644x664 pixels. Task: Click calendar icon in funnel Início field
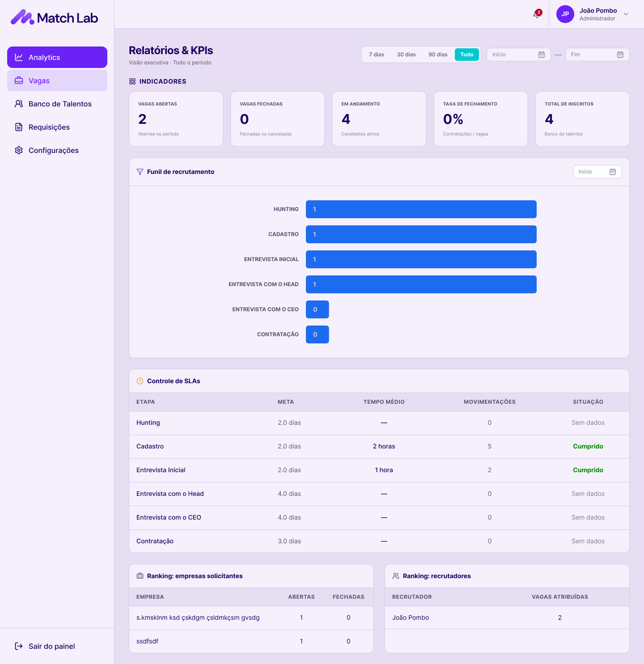[613, 172]
